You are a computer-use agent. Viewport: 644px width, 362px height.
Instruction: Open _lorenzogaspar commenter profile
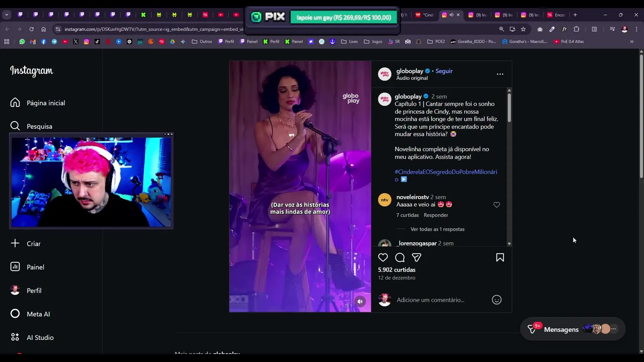coord(417,243)
